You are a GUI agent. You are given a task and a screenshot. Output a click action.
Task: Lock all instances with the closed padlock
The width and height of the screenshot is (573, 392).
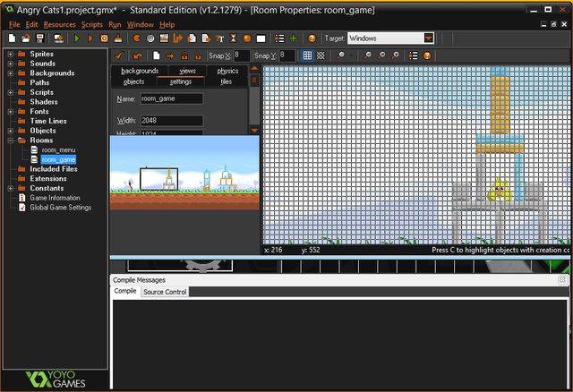coord(184,55)
